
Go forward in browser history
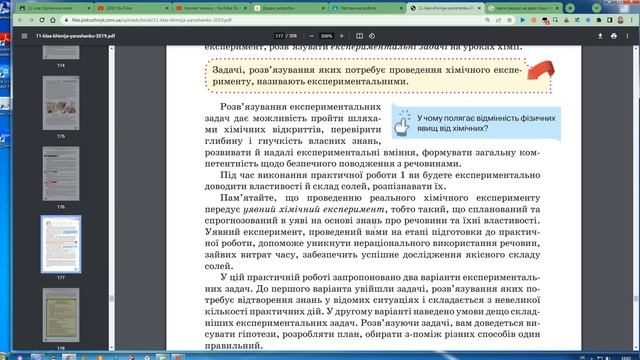click(31, 20)
